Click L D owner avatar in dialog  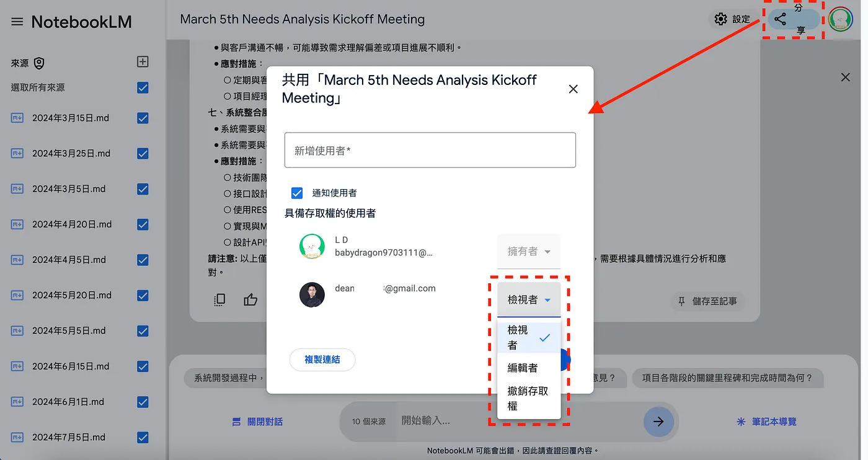[x=312, y=246]
